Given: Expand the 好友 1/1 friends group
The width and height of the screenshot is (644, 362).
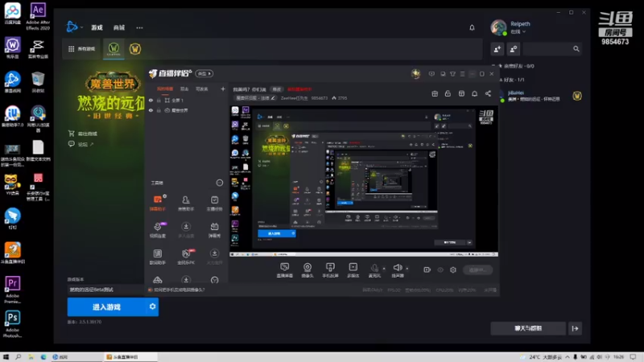Looking at the screenshot, I should point(512,80).
